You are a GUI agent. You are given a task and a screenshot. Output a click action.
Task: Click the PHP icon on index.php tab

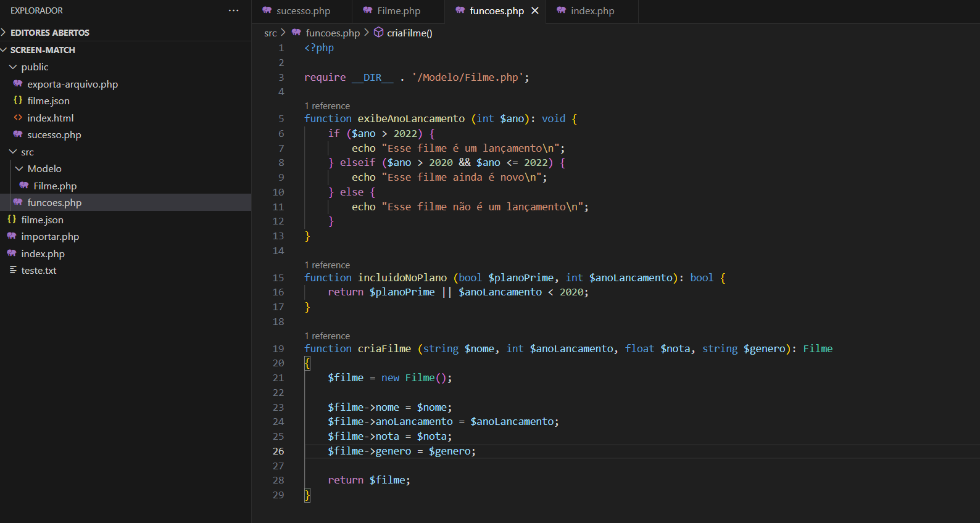562,10
